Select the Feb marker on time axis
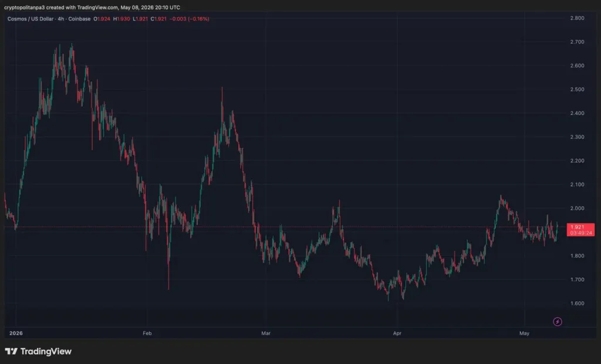Screen dimensions: 601x364 click(x=147, y=334)
